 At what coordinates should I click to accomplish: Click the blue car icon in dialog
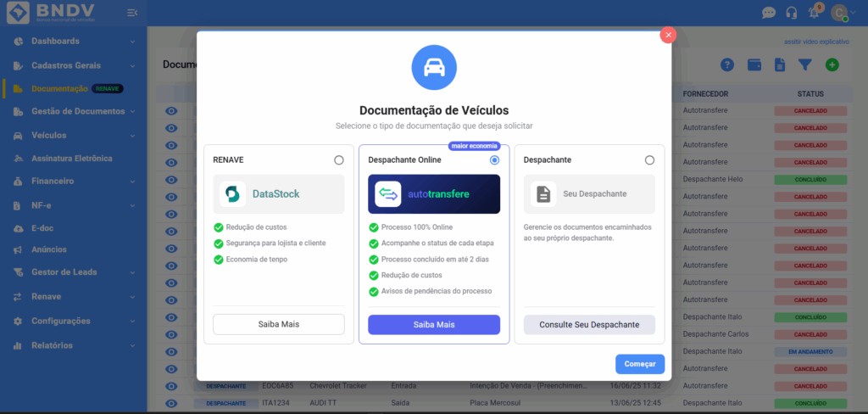click(x=434, y=68)
